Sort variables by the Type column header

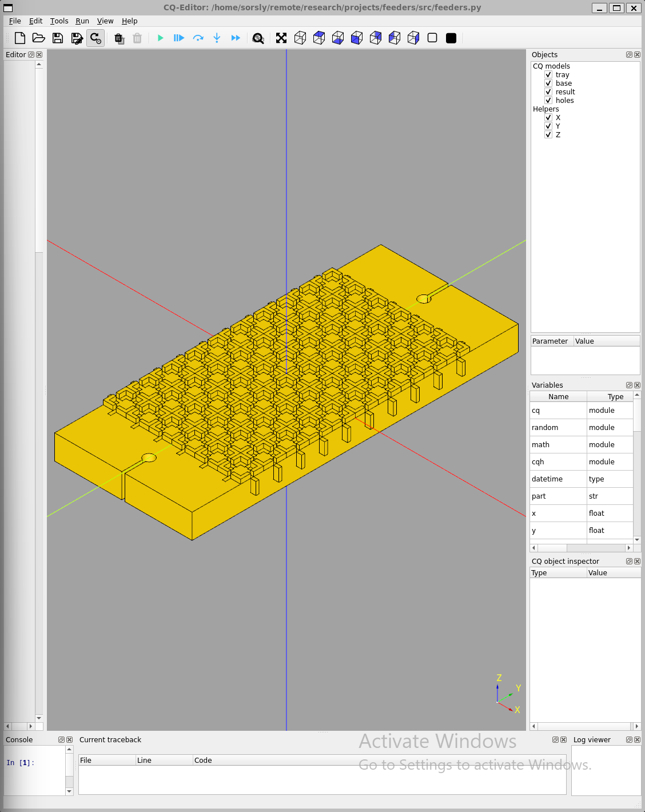tap(610, 397)
